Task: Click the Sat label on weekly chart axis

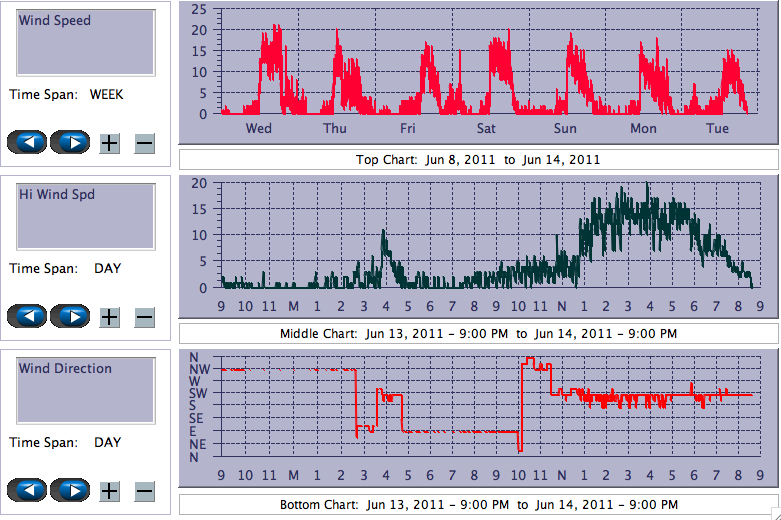Action: [x=486, y=129]
